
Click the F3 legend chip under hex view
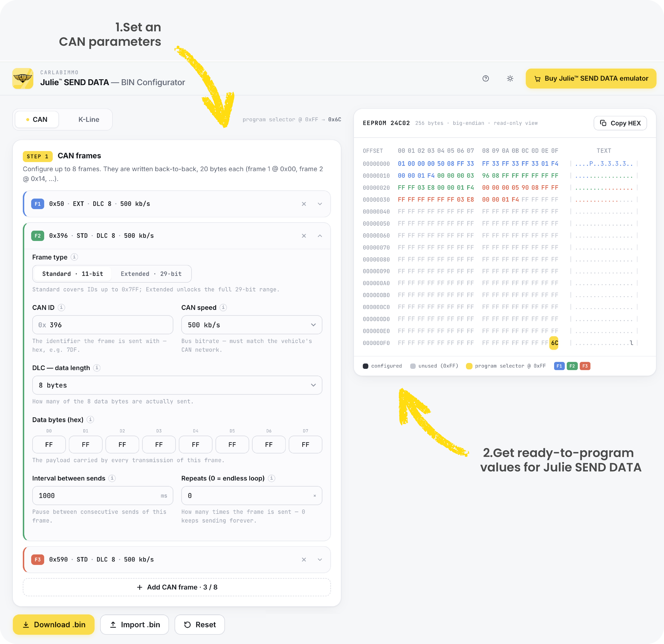(585, 366)
